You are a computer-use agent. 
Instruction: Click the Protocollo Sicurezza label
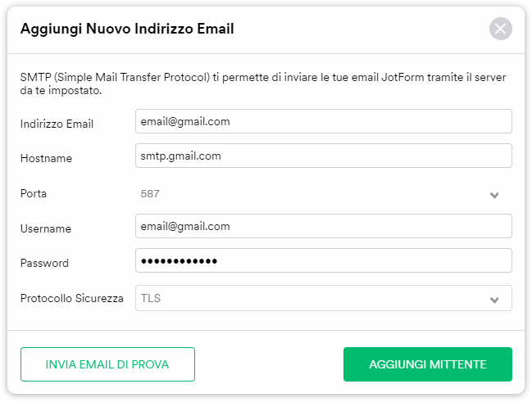(72, 298)
